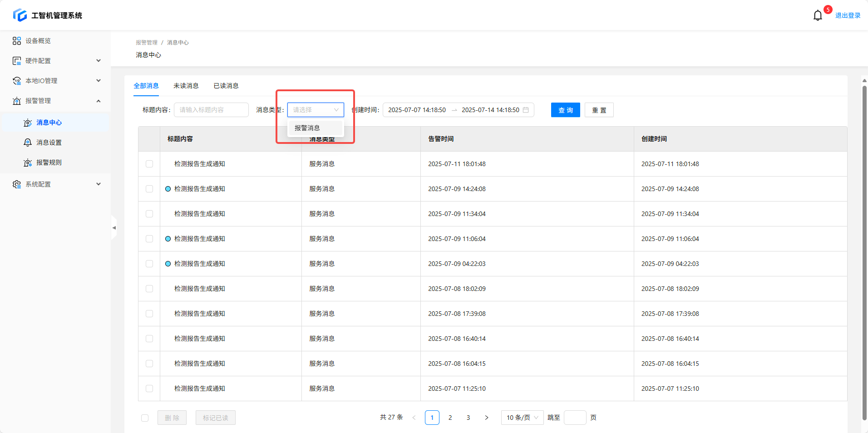
Task: Click the 消息设置 bell icon
Action: pos(28,143)
